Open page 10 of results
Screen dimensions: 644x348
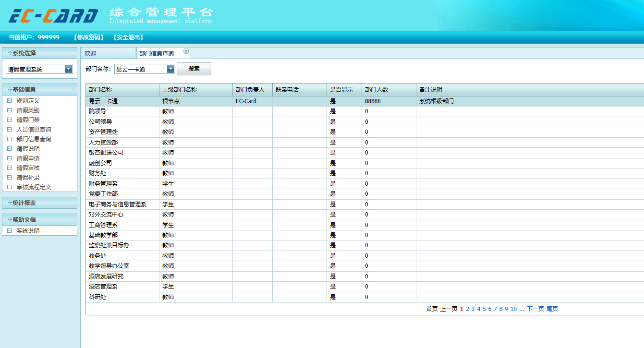(x=513, y=309)
